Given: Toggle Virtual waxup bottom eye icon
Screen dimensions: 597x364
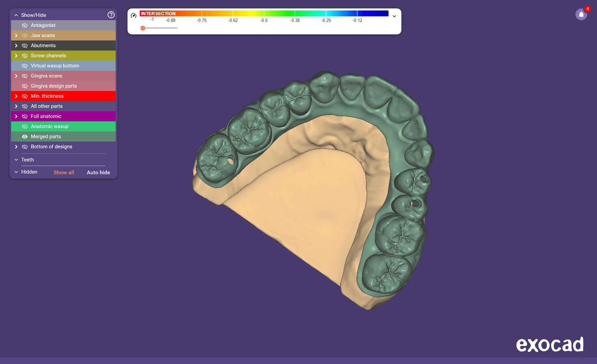Looking at the screenshot, I should tap(25, 66).
